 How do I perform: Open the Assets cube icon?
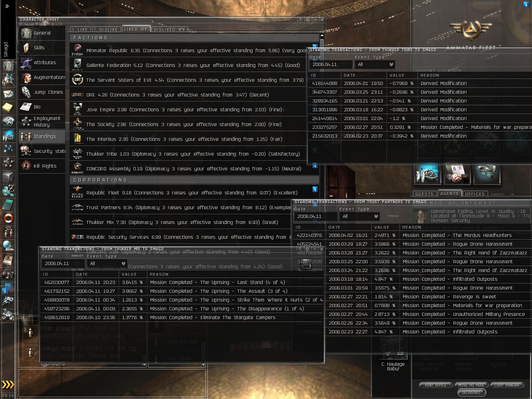coord(8,177)
